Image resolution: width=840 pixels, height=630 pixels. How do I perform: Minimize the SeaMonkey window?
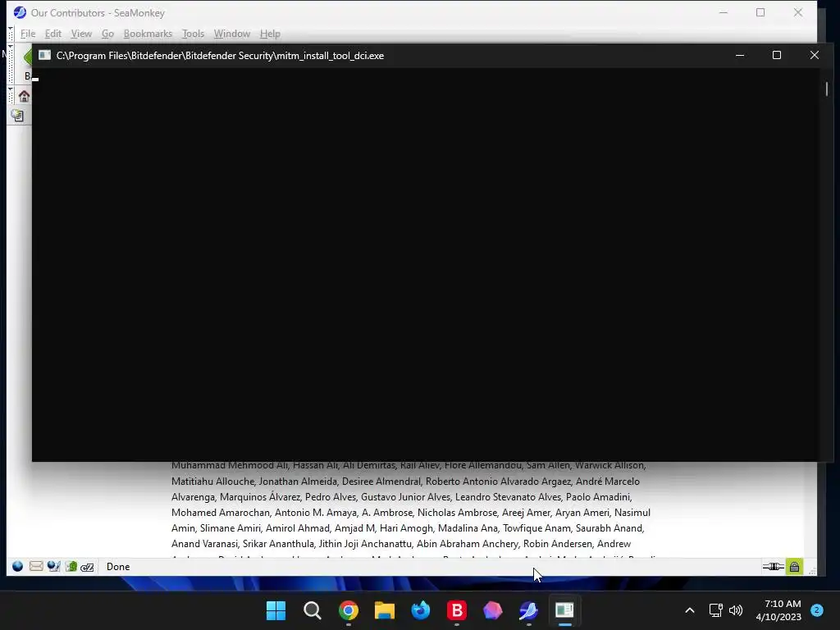point(724,12)
